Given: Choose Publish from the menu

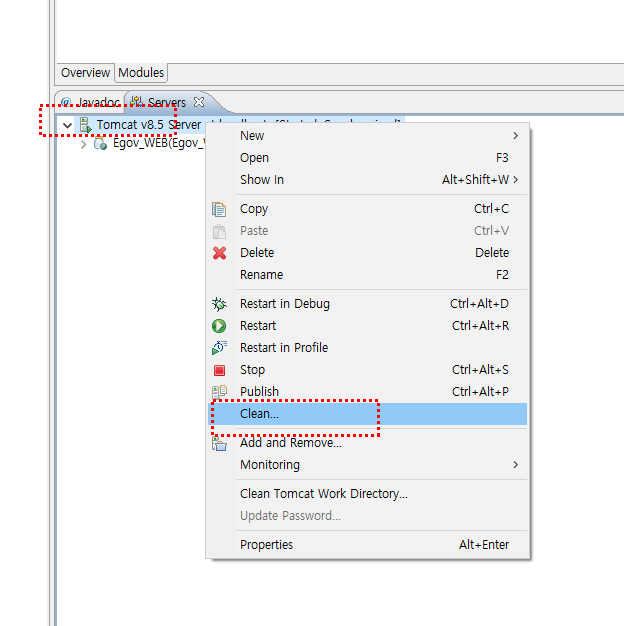Looking at the screenshot, I should point(367,392).
